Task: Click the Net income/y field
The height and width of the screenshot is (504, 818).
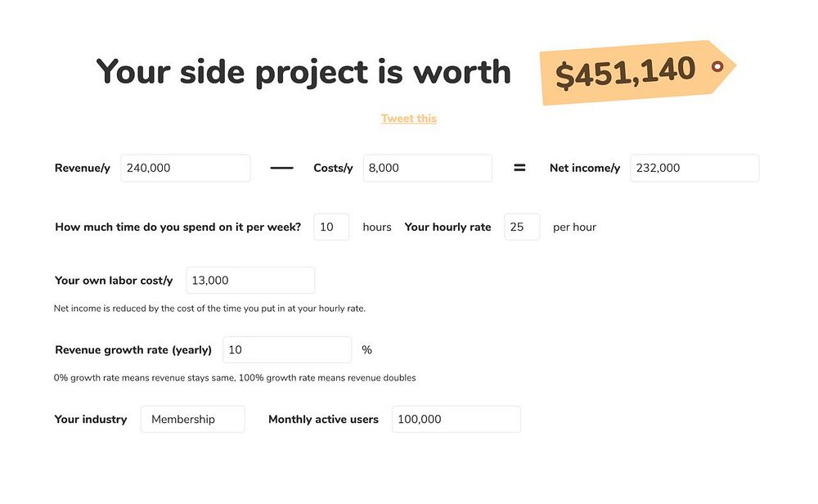Action: point(694,169)
